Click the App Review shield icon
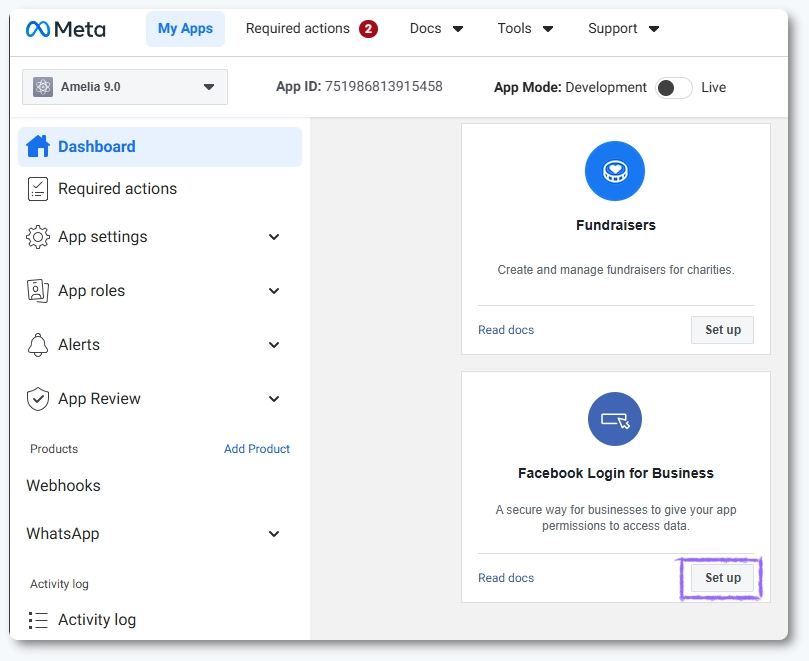This screenshot has width=809, height=661. pyautogui.click(x=37, y=399)
